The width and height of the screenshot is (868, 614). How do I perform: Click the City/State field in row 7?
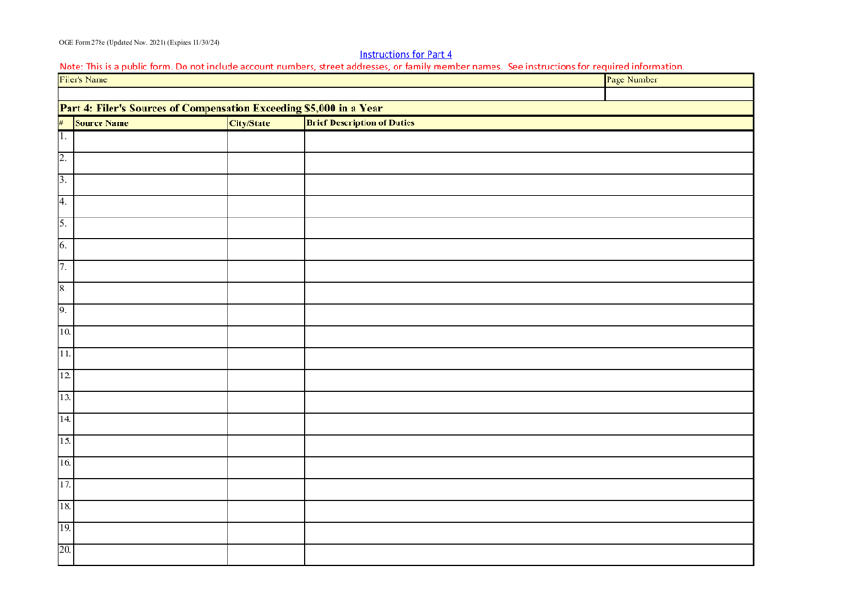tap(265, 273)
